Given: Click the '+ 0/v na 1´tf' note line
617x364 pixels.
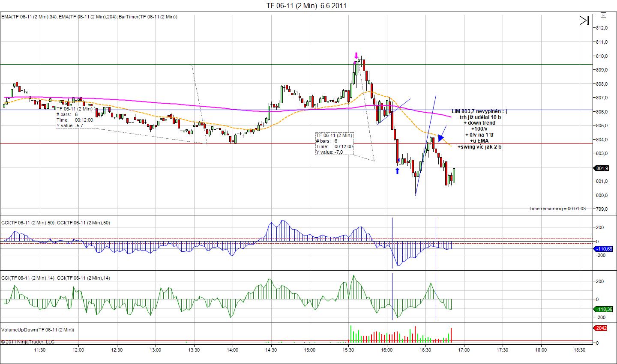Looking at the screenshot, I should coord(479,135).
